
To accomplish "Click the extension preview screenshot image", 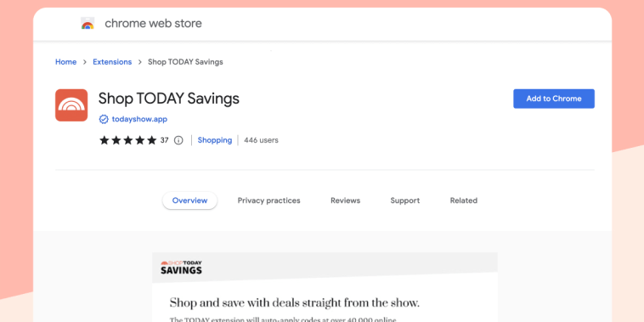I will (325, 287).
